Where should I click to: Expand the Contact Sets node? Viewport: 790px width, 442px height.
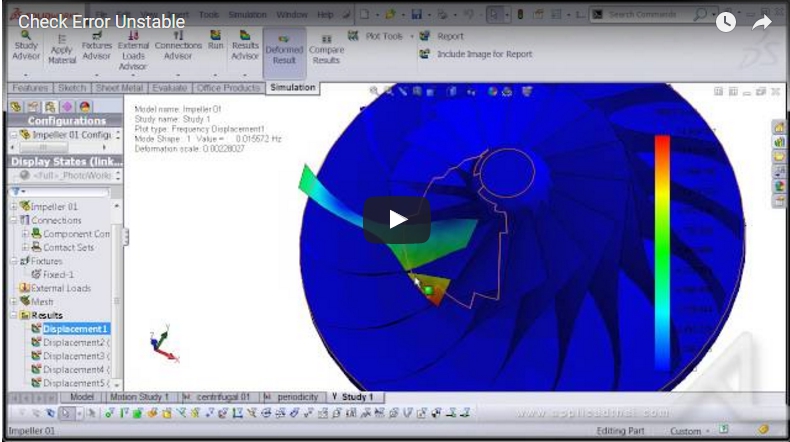pyautogui.click(x=25, y=247)
